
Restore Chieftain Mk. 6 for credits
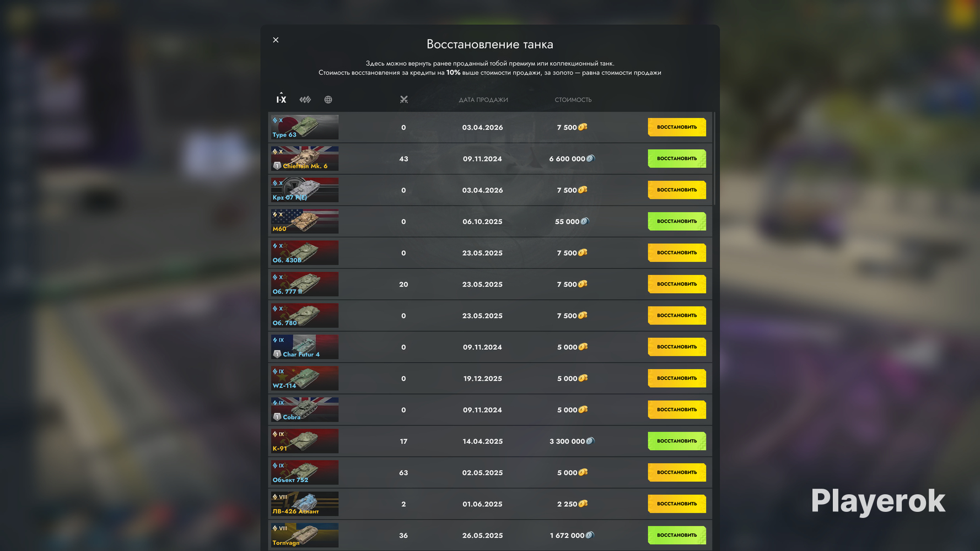(677, 159)
